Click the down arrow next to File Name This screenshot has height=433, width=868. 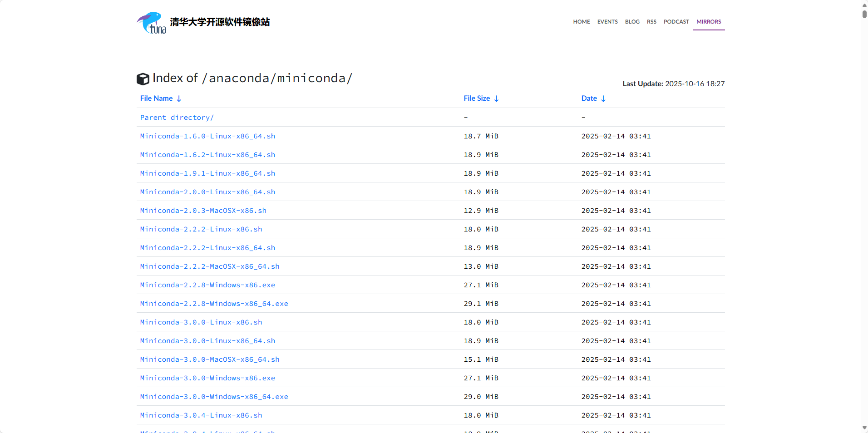coord(179,98)
